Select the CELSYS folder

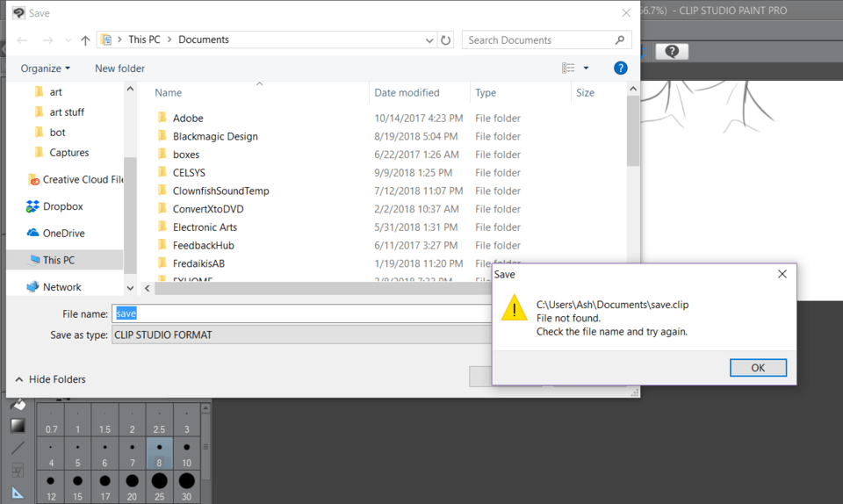(x=189, y=173)
